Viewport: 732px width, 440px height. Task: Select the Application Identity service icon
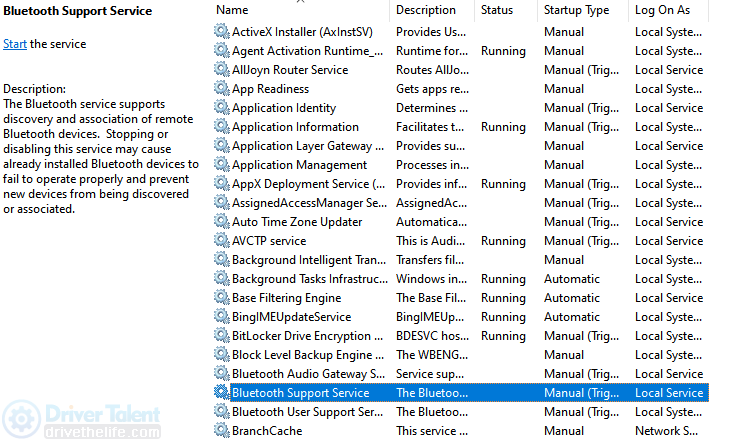pos(221,108)
